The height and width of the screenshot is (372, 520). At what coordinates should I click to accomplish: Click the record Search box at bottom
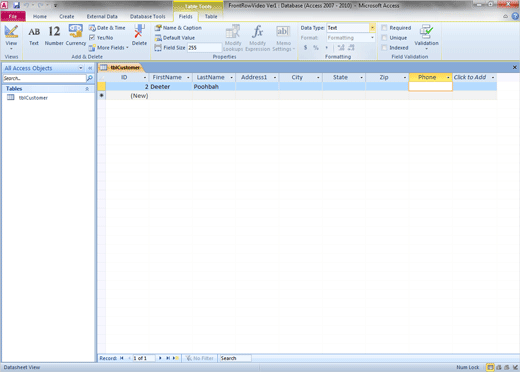pos(235,358)
